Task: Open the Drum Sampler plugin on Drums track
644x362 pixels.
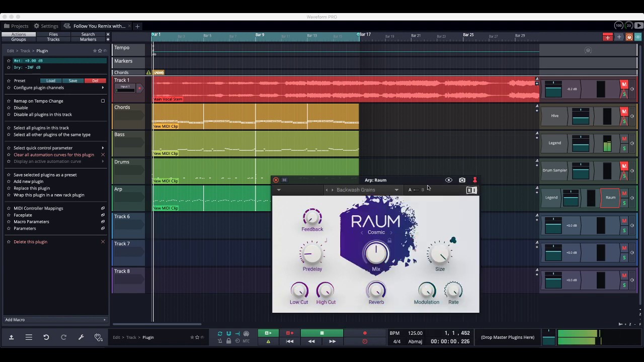Action: (x=554, y=170)
